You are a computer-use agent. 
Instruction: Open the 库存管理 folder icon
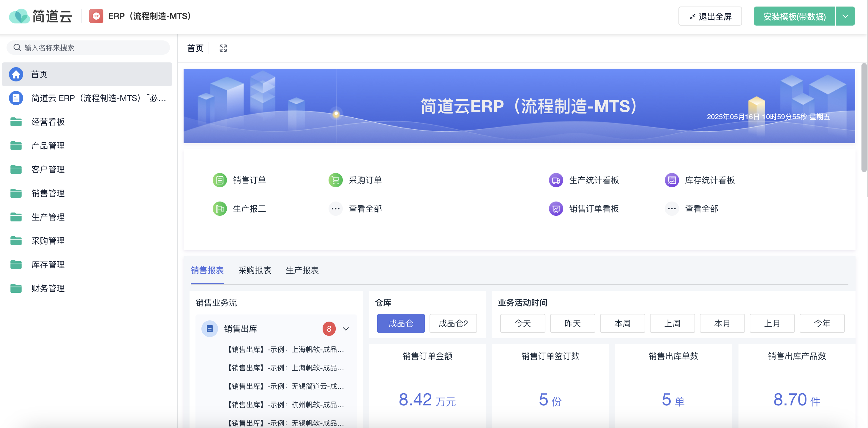click(x=16, y=265)
